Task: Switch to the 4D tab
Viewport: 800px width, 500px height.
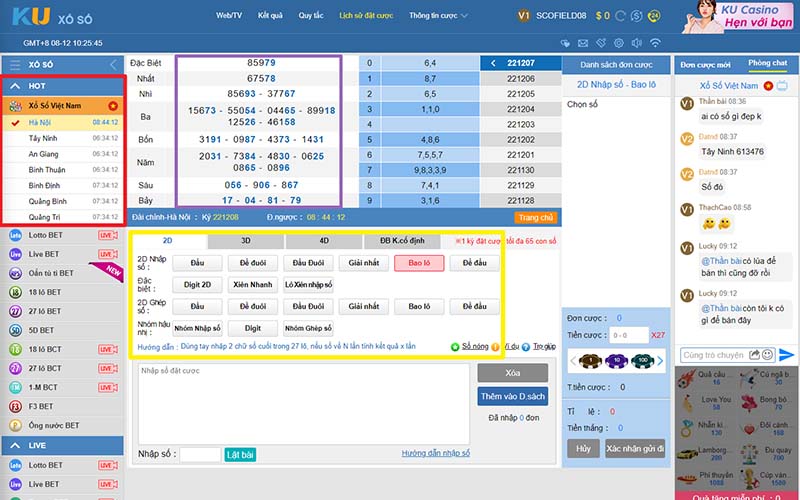Action: (x=324, y=241)
